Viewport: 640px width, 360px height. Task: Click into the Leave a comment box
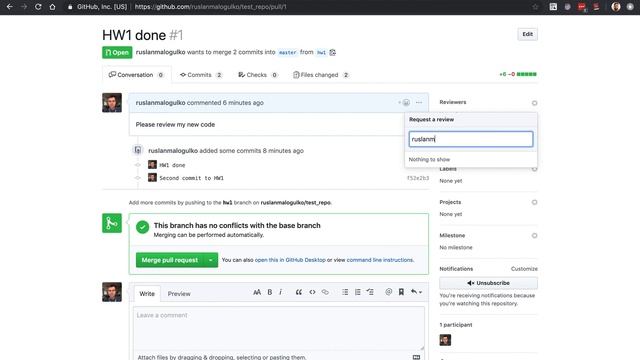click(278, 329)
